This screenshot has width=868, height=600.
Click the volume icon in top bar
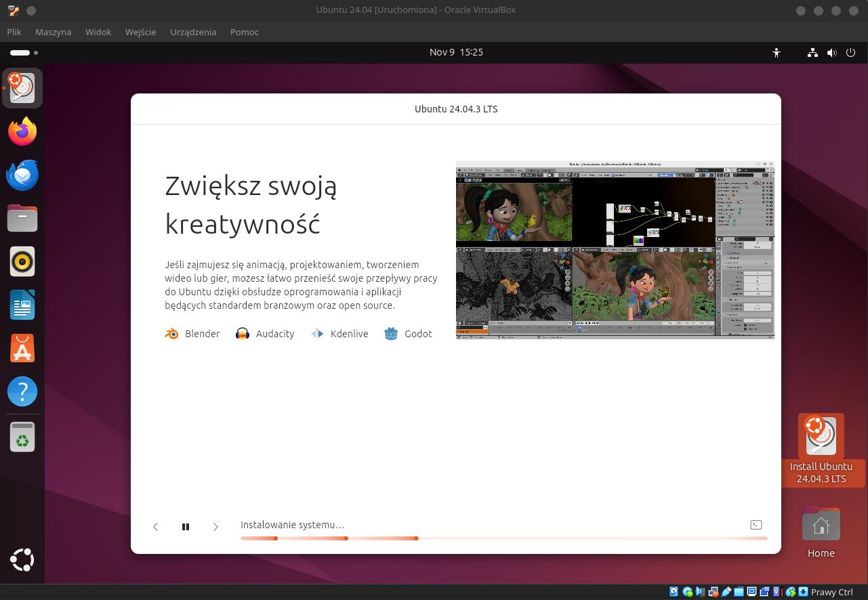pyautogui.click(x=831, y=52)
